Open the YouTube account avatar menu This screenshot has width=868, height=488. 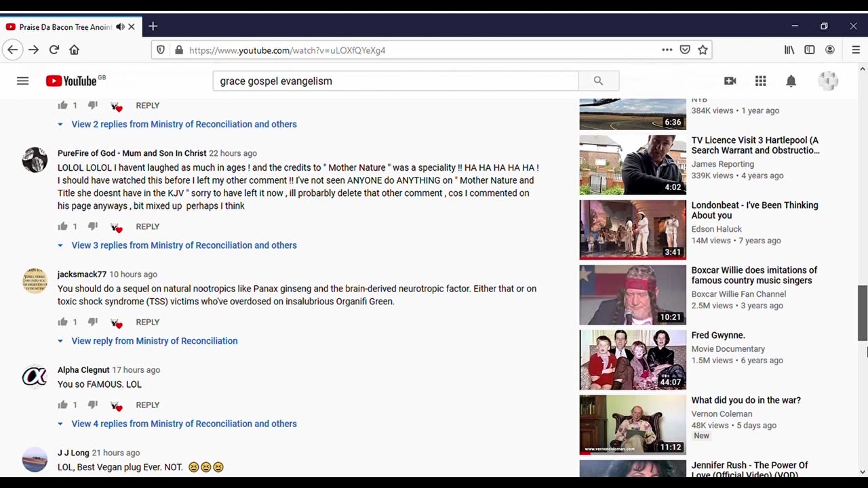point(828,81)
